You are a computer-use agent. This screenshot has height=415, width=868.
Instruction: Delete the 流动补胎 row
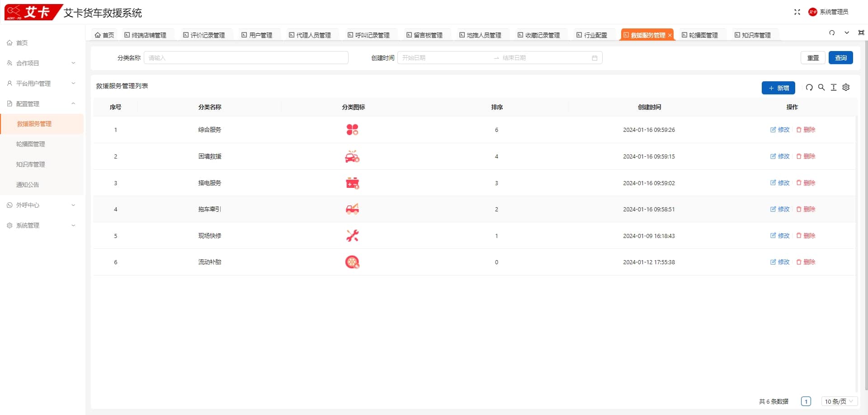806,262
